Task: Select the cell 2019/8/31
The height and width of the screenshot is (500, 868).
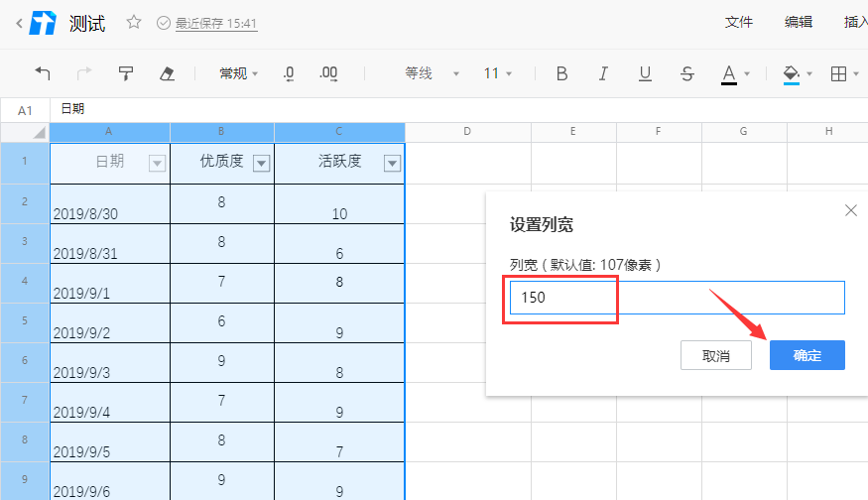Action: click(x=109, y=244)
